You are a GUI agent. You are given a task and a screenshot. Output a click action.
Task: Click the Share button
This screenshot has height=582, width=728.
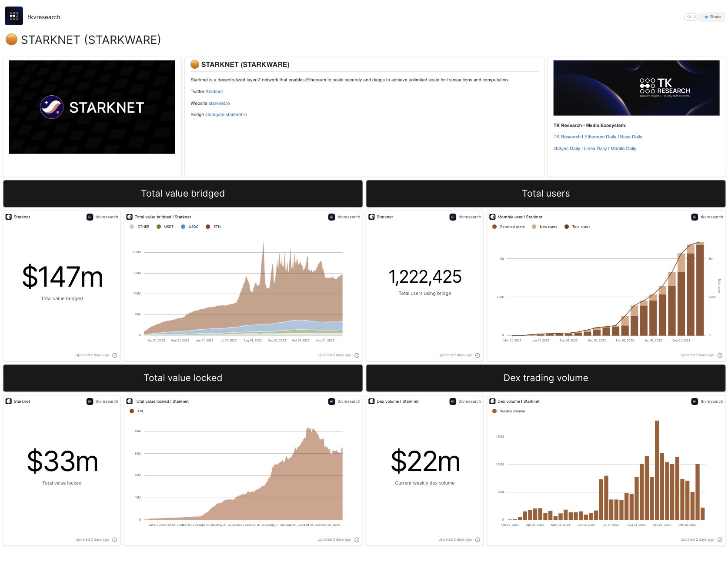click(712, 17)
